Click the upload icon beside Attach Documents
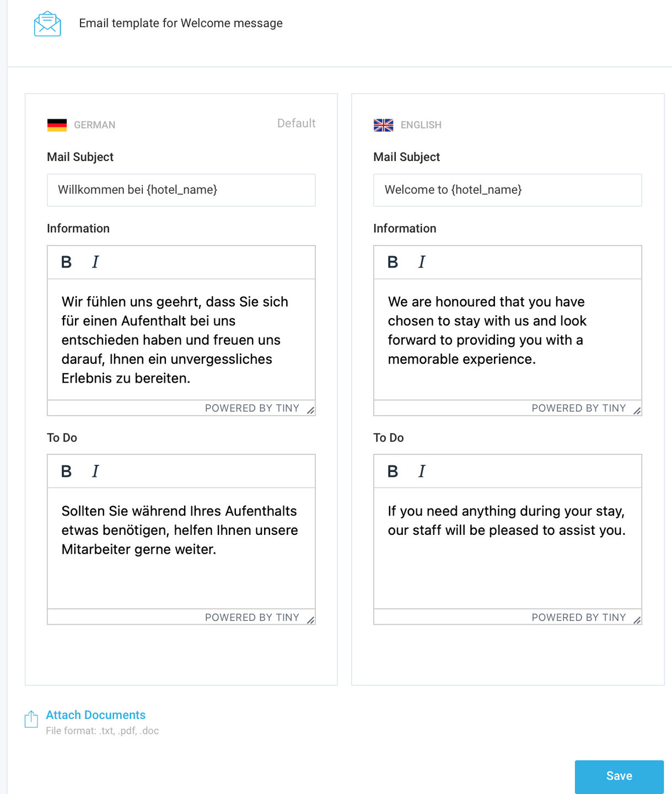Screen dimensions: 672x794 coord(31,719)
